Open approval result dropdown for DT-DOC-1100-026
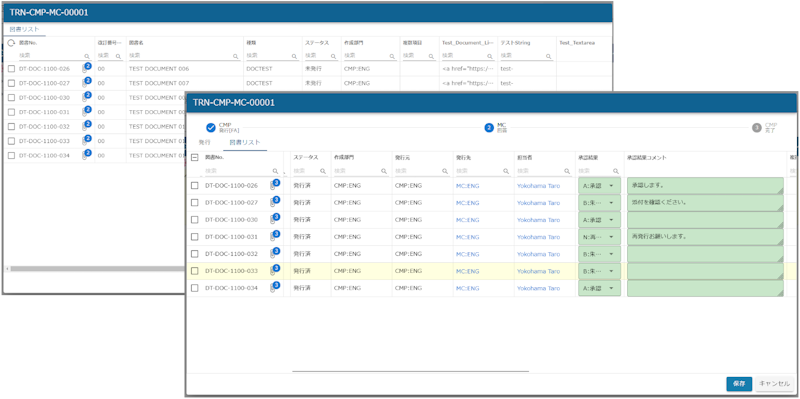800x399 pixels. 599,186
